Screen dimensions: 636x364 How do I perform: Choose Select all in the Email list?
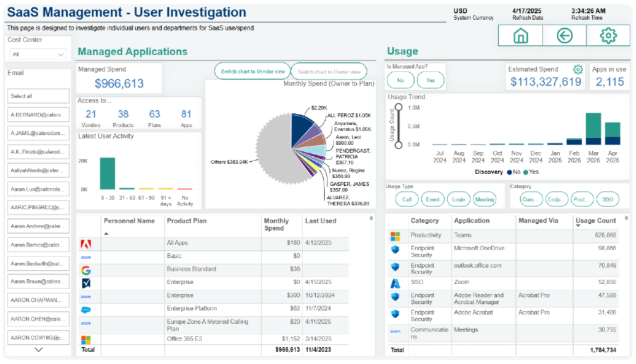39,96
